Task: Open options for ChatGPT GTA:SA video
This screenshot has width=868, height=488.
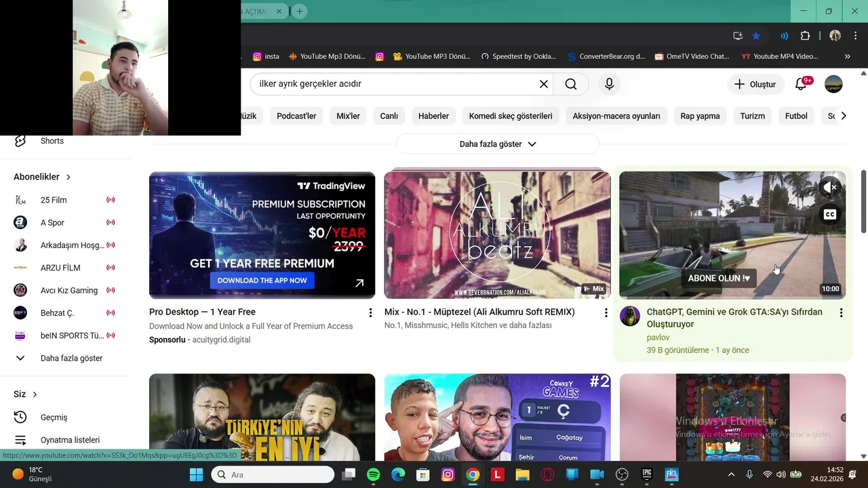Action: (x=841, y=312)
